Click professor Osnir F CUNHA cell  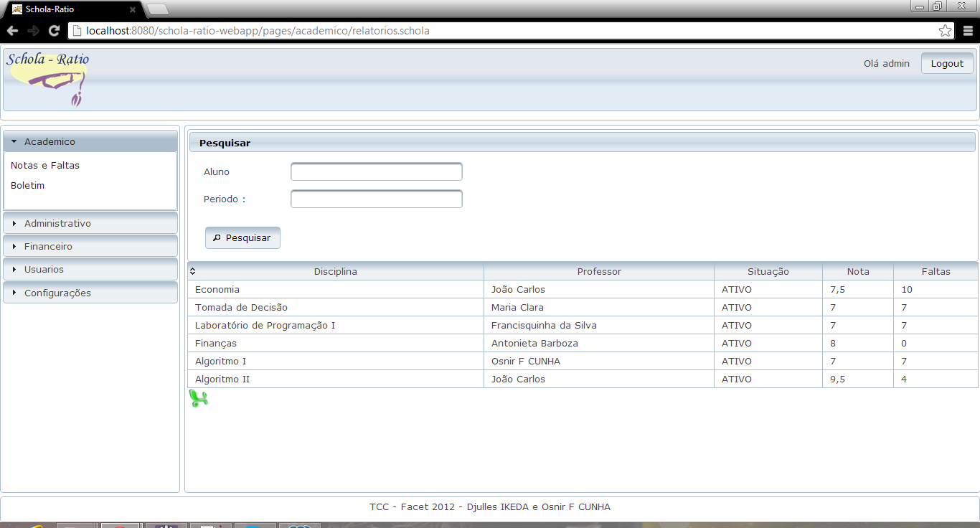599,361
